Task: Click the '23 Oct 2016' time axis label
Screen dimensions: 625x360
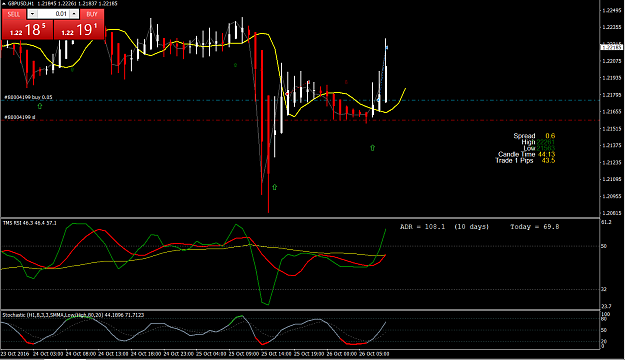Action: click(15, 354)
